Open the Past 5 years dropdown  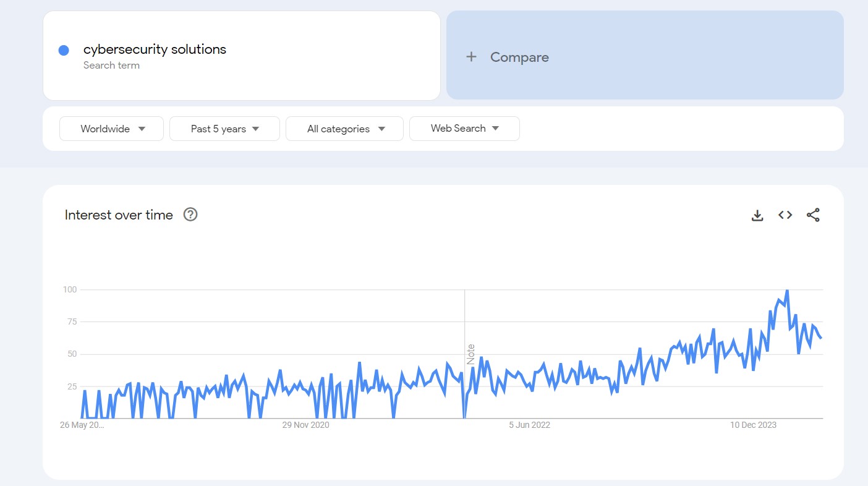click(224, 129)
